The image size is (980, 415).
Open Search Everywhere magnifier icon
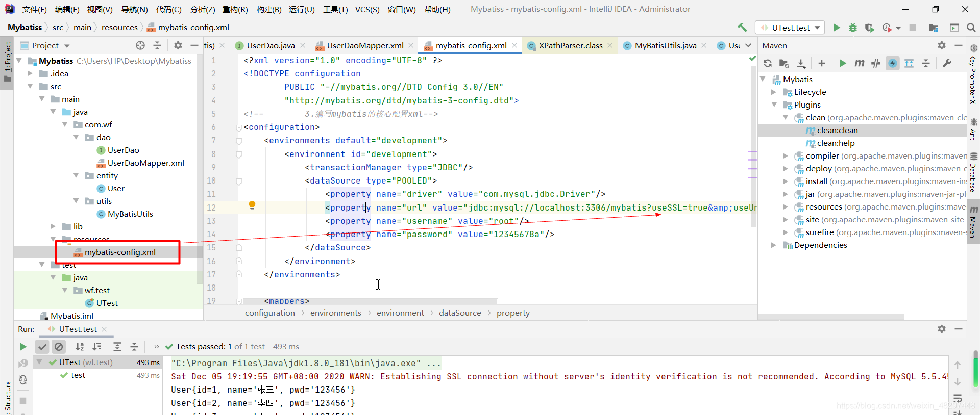tap(971, 28)
